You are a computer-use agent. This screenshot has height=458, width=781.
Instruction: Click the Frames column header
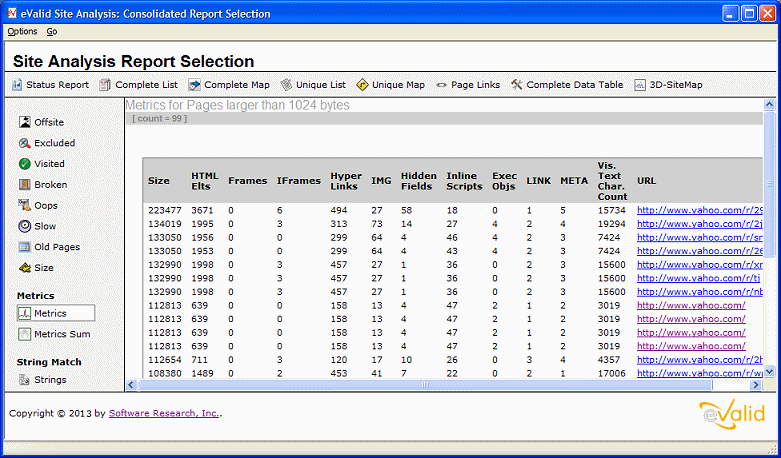pos(248,181)
